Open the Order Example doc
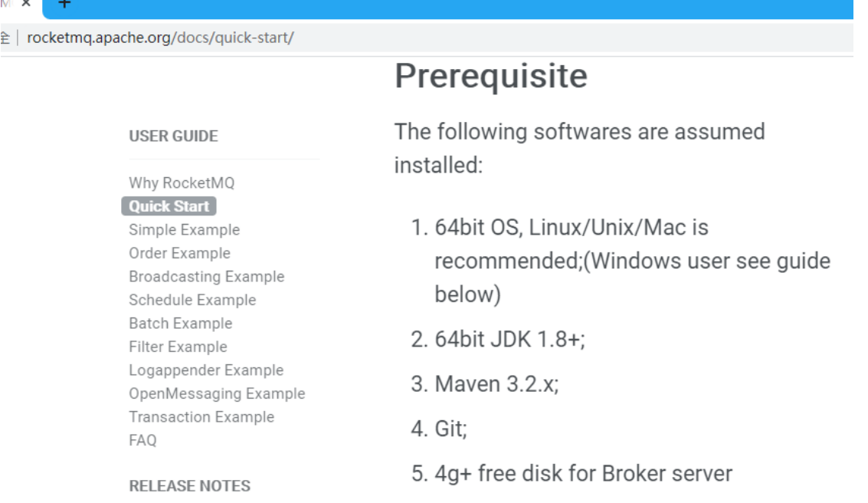 point(179,253)
